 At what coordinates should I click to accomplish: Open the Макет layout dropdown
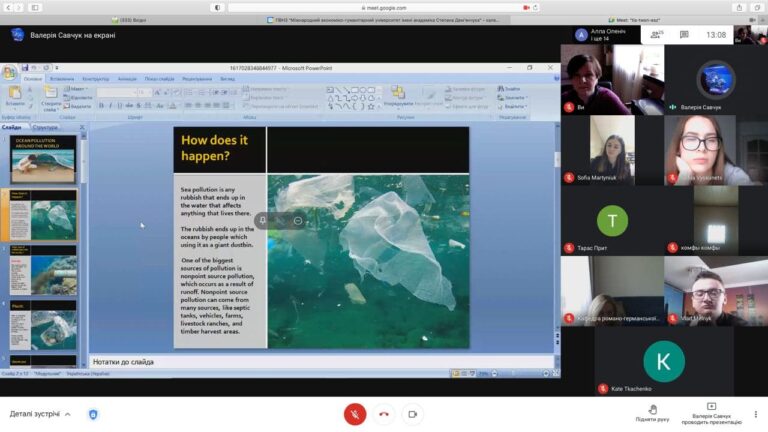point(76,89)
